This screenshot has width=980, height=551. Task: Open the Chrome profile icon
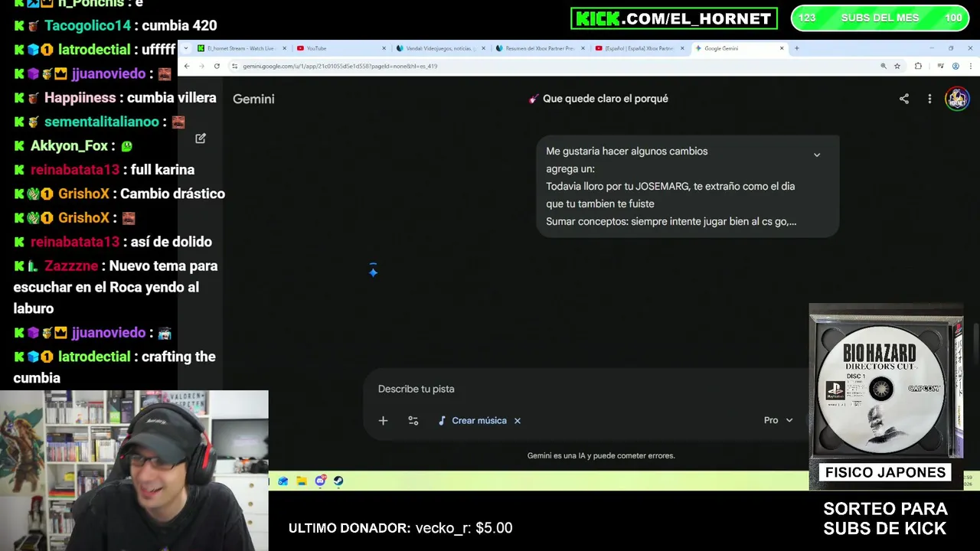(956, 66)
